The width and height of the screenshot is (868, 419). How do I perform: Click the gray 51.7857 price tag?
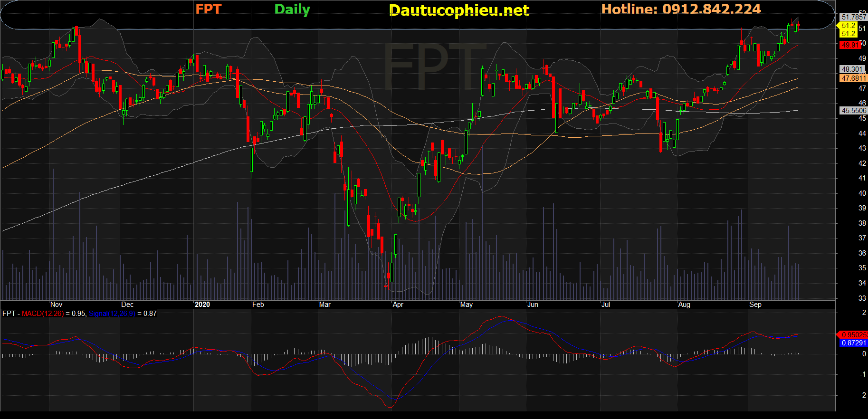tap(854, 17)
